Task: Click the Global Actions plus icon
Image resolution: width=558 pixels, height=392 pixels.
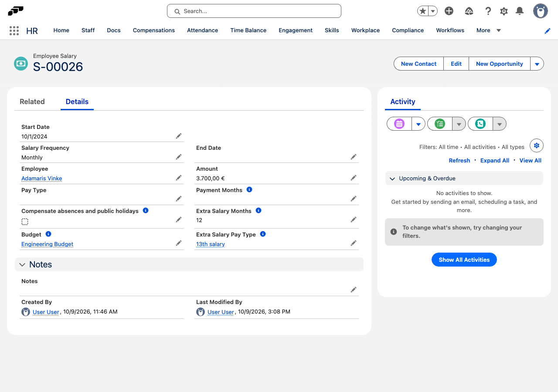Action: pos(449,11)
